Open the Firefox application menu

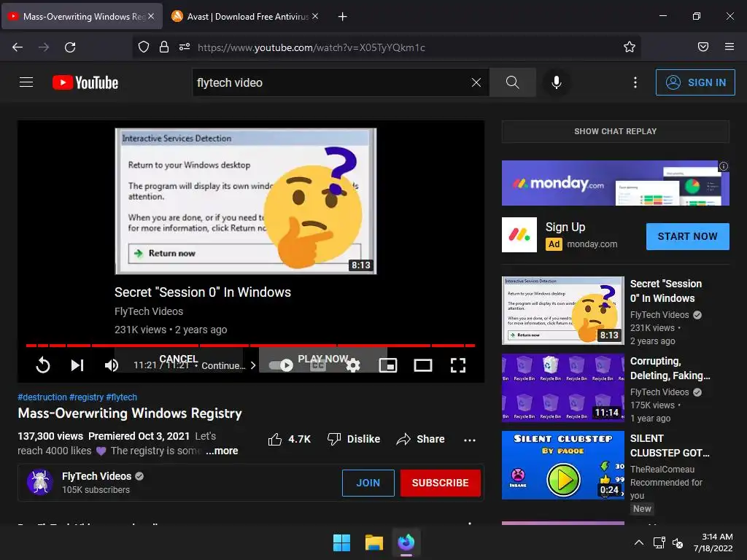point(729,47)
